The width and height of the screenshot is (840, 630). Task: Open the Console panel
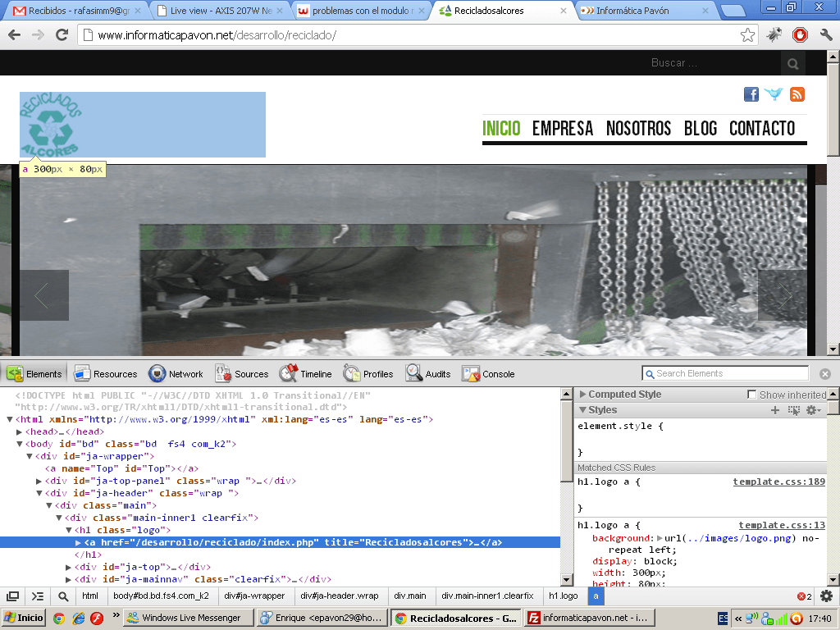[x=488, y=374]
